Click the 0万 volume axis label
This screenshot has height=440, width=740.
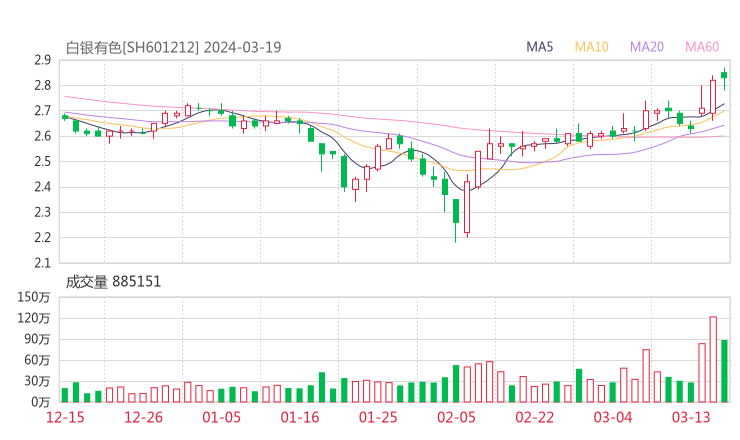point(41,402)
